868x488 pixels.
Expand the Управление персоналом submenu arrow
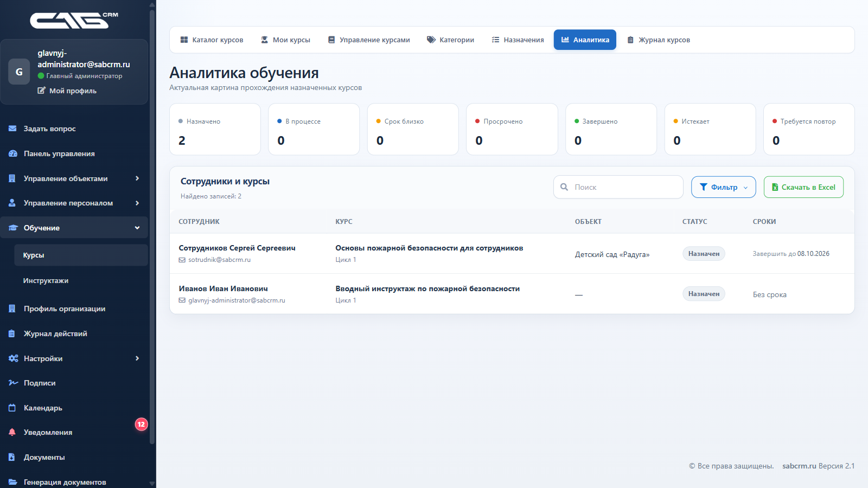137,203
